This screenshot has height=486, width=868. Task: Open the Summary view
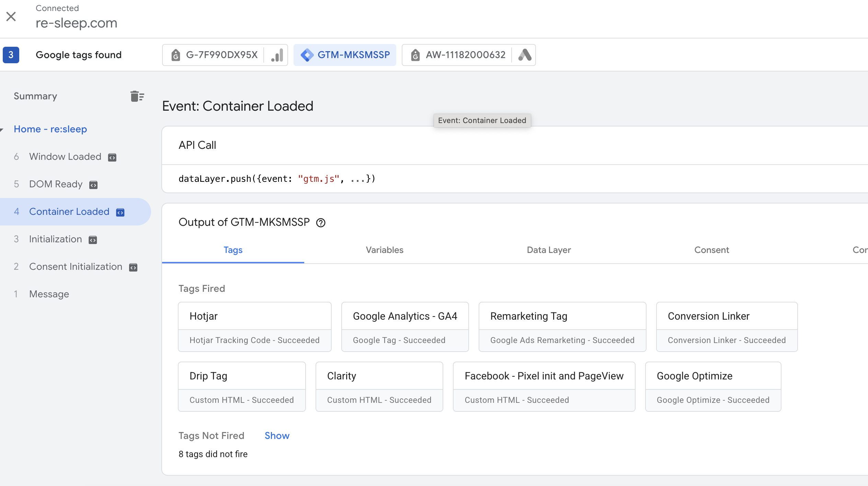pyautogui.click(x=35, y=96)
